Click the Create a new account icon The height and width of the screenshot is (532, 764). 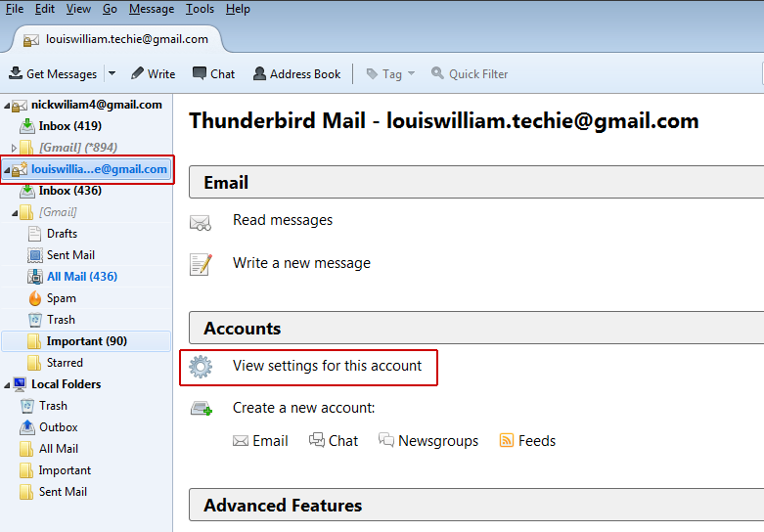(x=202, y=408)
